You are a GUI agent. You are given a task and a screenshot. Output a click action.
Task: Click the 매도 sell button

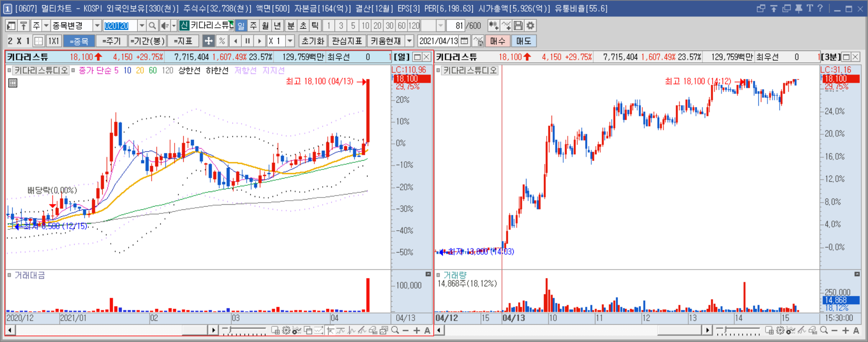coord(523,41)
